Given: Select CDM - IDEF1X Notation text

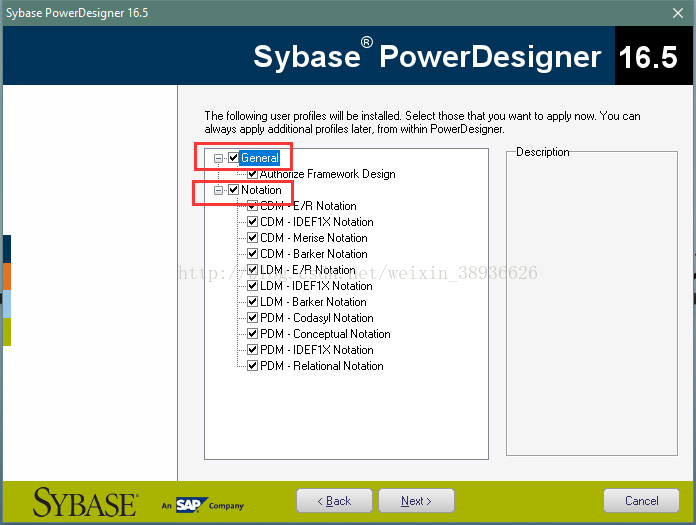Looking at the screenshot, I should click(x=317, y=221).
